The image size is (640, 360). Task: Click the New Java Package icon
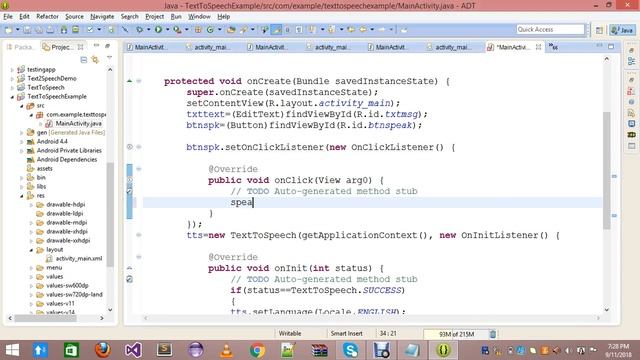click(x=198, y=30)
